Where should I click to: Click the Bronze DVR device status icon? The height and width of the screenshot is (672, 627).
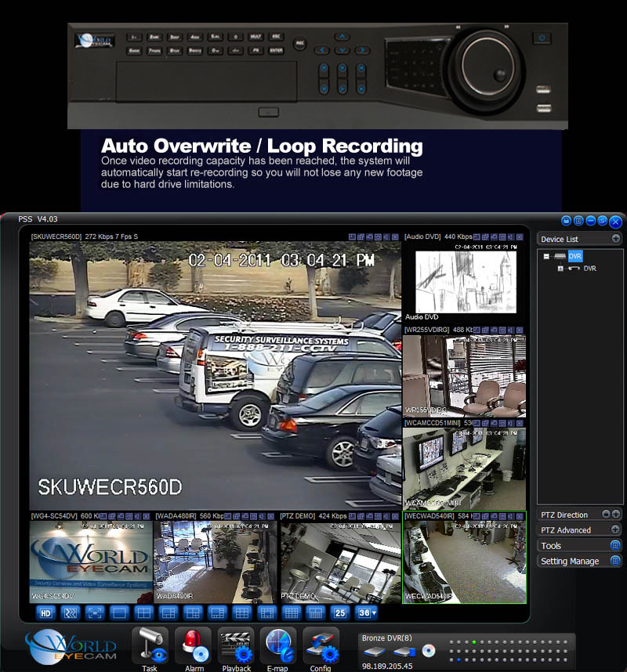tap(375, 652)
